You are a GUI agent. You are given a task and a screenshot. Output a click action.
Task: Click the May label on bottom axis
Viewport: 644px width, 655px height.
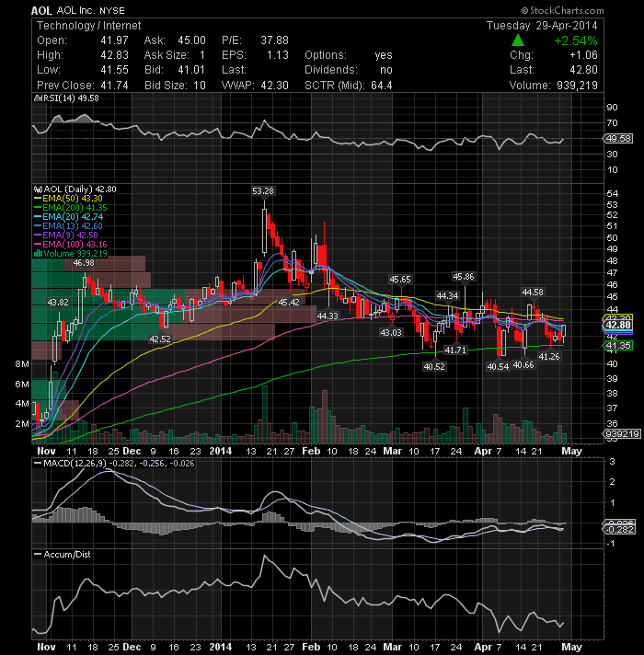click(571, 647)
